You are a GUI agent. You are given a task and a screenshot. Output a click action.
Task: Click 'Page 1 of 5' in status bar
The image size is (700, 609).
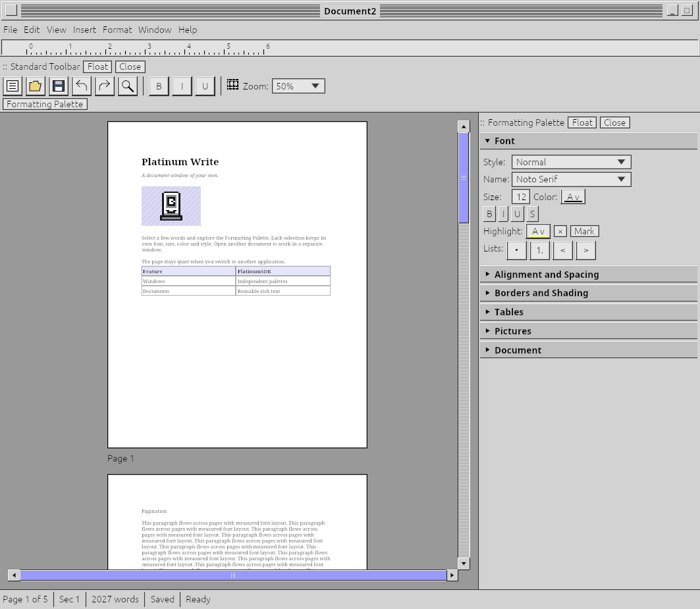26,599
